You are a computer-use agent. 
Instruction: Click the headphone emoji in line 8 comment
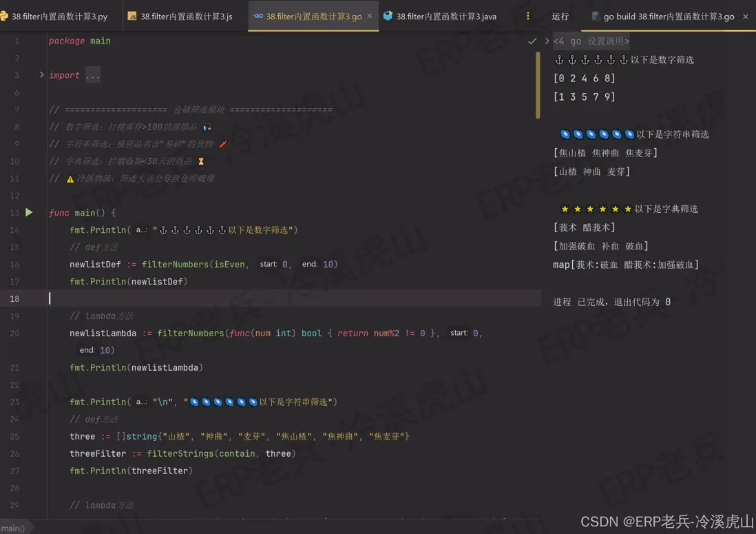pyautogui.click(x=207, y=127)
